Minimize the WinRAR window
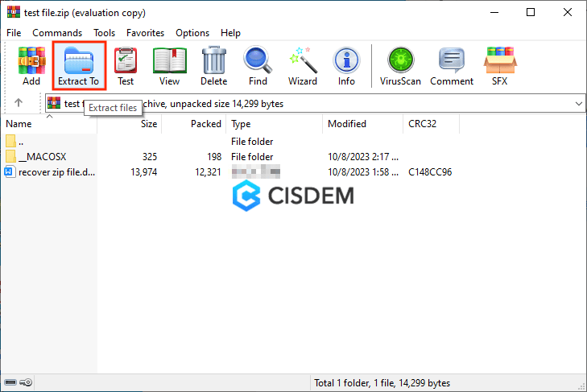Image resolution: width=587 pixels, height=392 pixels. (494, 12)
